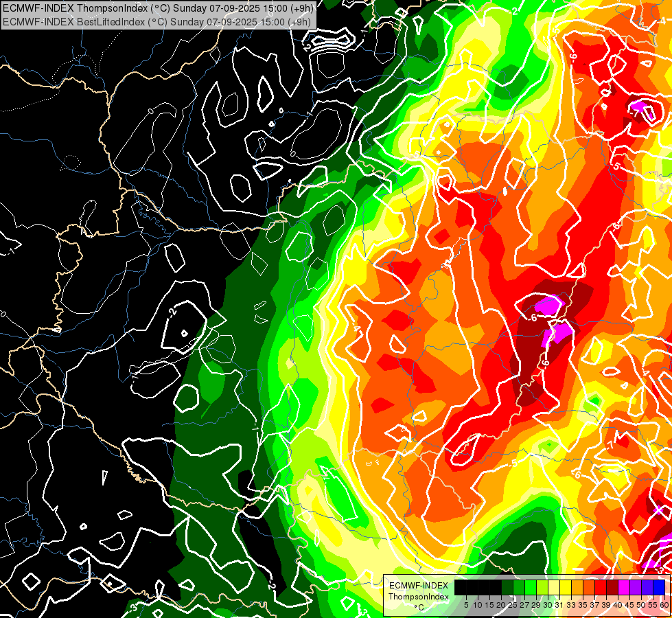
Task: Click the legend tick value 33
Action: click(571, 605)
